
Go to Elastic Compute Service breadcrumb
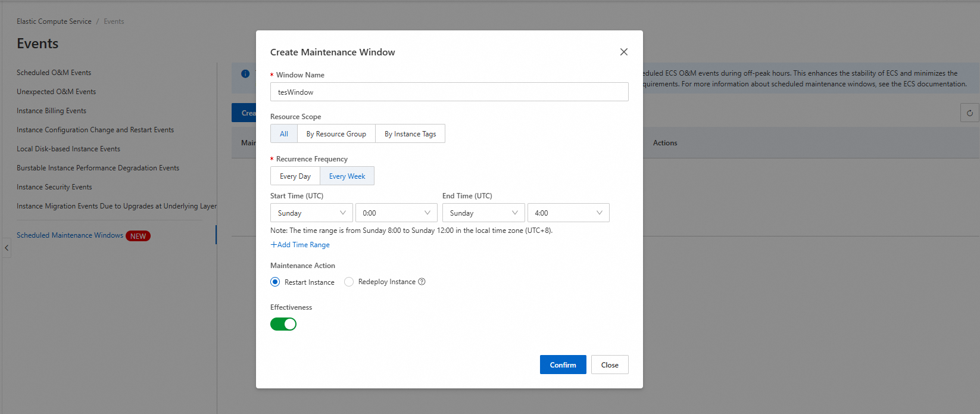54,21
